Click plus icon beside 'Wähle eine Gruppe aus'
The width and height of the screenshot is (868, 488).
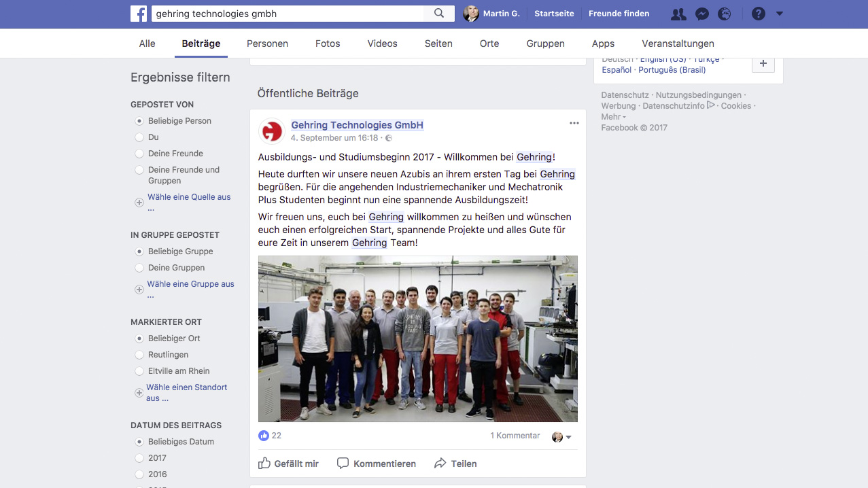pos(139,290)
